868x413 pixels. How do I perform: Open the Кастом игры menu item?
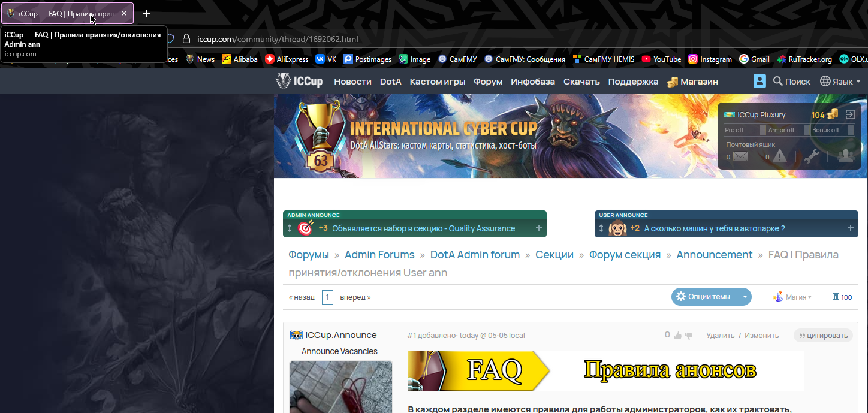coord(438,82)
